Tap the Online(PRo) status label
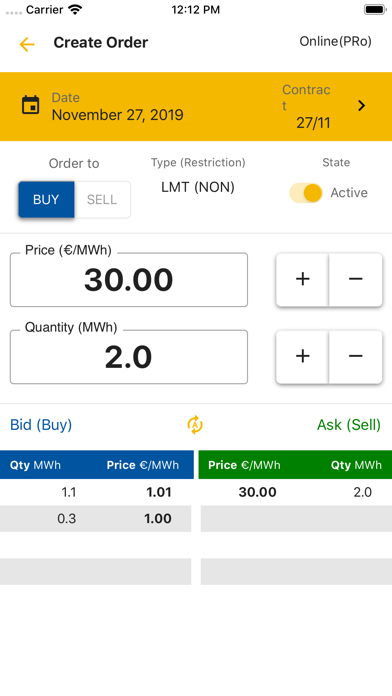 336,41
